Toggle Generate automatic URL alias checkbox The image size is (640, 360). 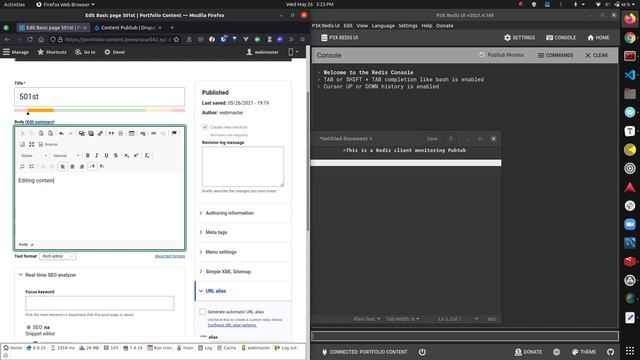tap(202, 312)
